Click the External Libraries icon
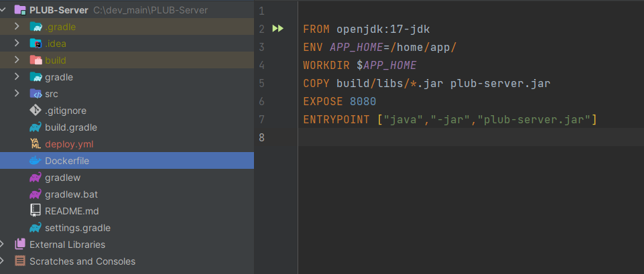This screenshot has width=644, height=274. 20,245
